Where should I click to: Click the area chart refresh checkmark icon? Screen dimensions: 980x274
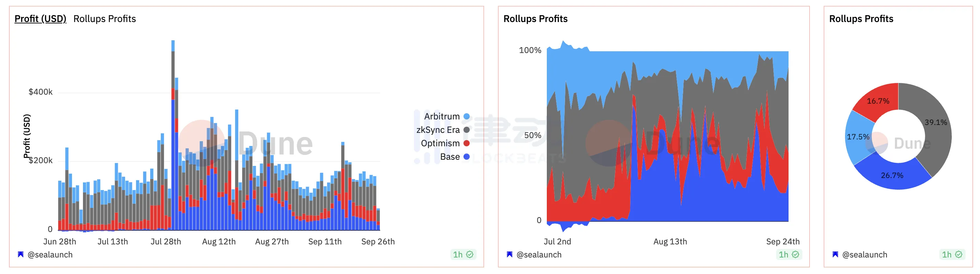coord(795,254)
